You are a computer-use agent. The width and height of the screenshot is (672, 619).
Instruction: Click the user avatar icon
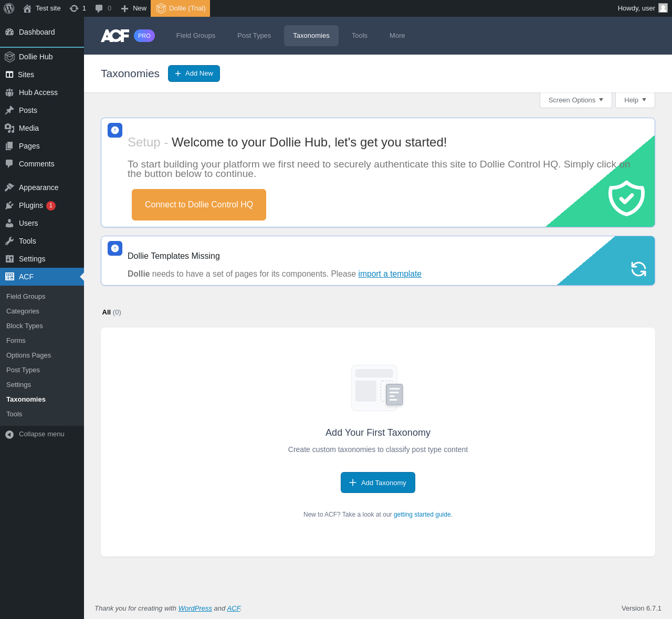coord(663,8)
